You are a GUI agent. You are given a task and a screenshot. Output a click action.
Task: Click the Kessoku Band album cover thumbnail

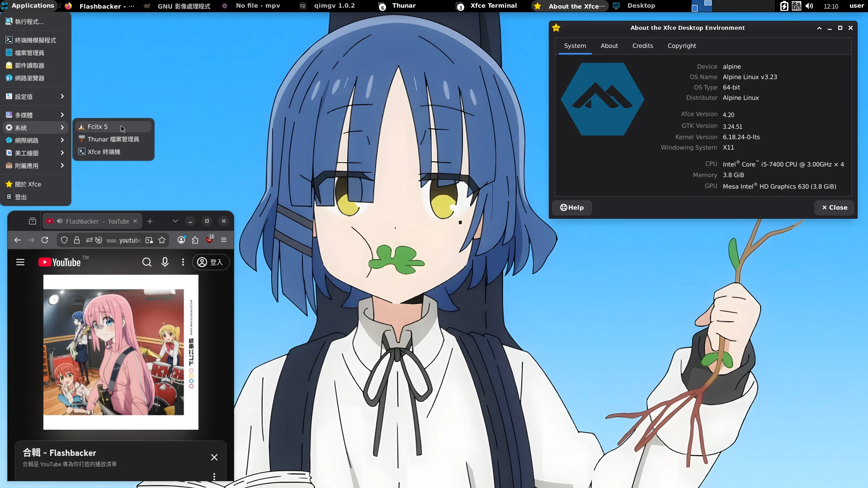click(x=121, y=352)
